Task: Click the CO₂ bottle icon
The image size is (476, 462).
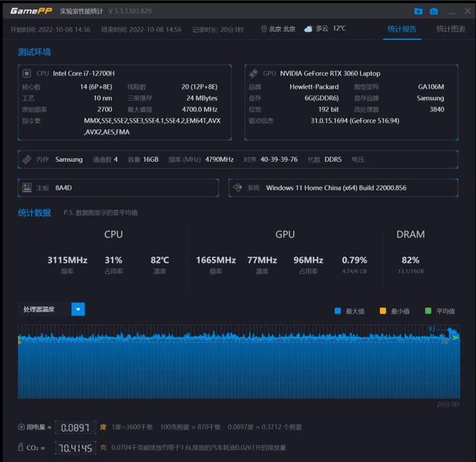Action: point(21,447)
